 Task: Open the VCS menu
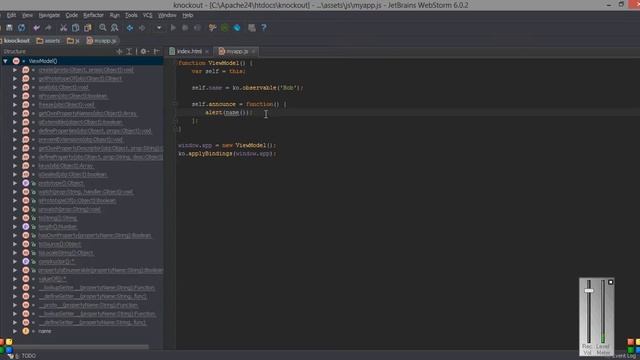tap(147, 15)
